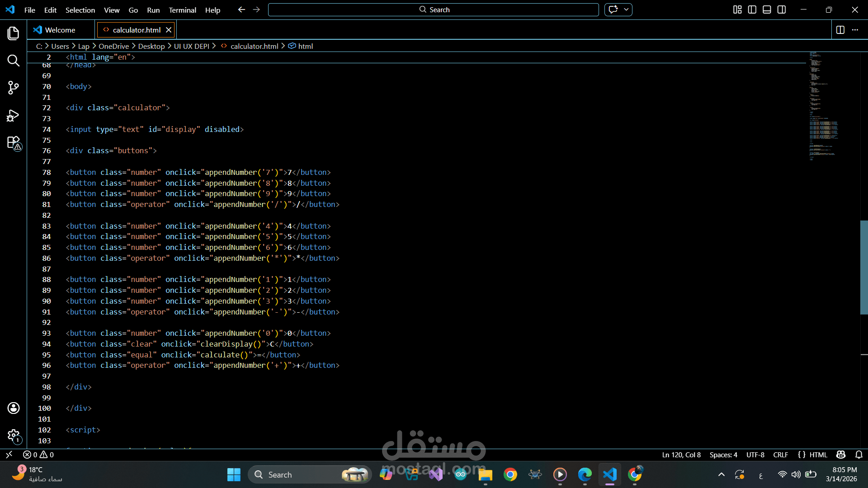This screenshot has width=868, height=488.
Task: Click the CRLF end-of-line indicator
Action: pyautogui.click(x=780, y=455)
